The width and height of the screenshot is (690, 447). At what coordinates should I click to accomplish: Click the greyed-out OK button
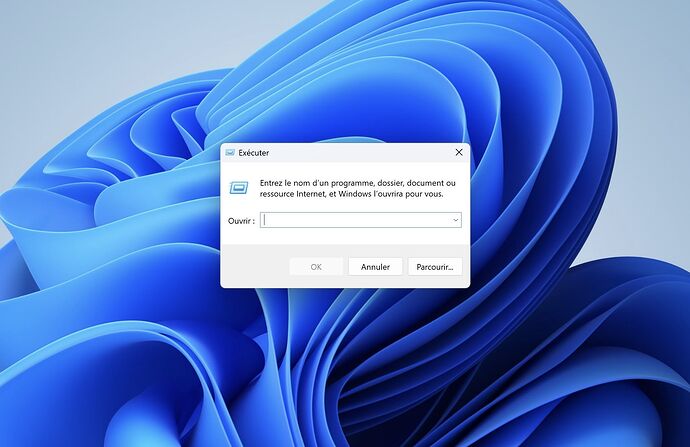click(x=316, y=267)
